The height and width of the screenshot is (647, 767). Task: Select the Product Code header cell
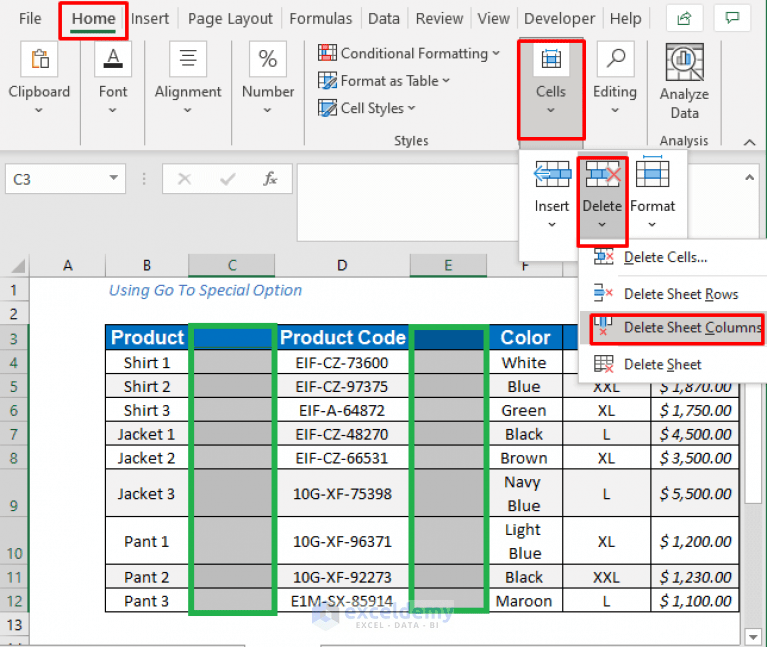[343, 337]
